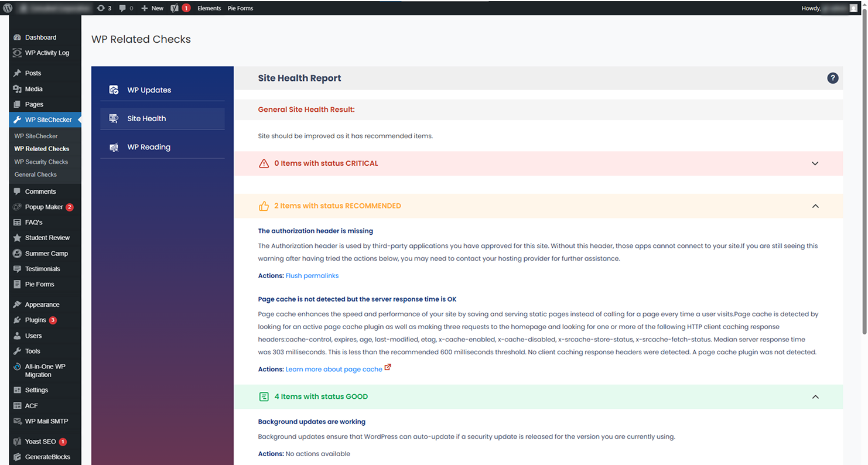The height and width of the screenshot is (465, 868).
Task: Expand the CRITICAL status items section
Action: (815, 163)
